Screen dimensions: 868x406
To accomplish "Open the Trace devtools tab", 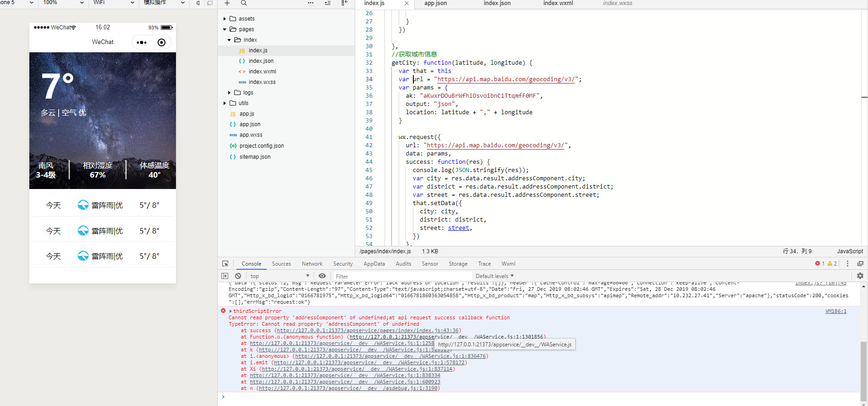I will [484, 264].
